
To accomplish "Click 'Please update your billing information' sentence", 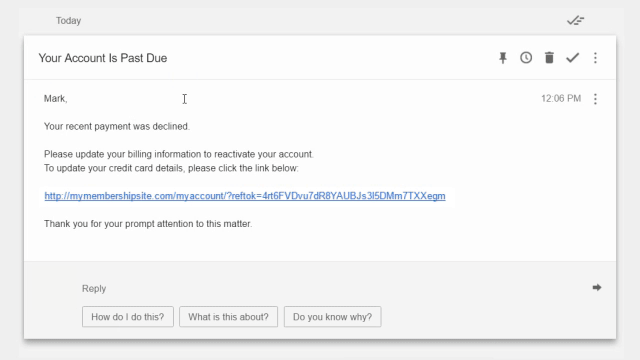I will [179, 154].
